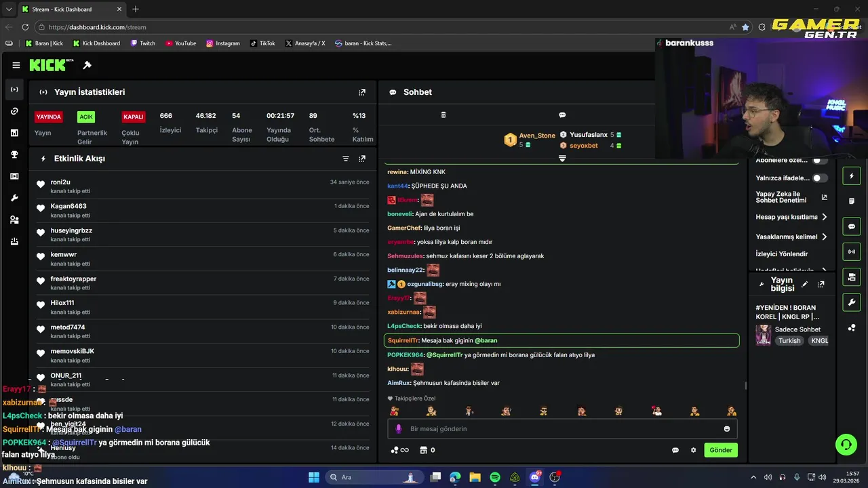The width and height of the screenshot is (868, 488).
Task: Pop out the Yayın İstatistikleri panel
Action: [362, 92]
